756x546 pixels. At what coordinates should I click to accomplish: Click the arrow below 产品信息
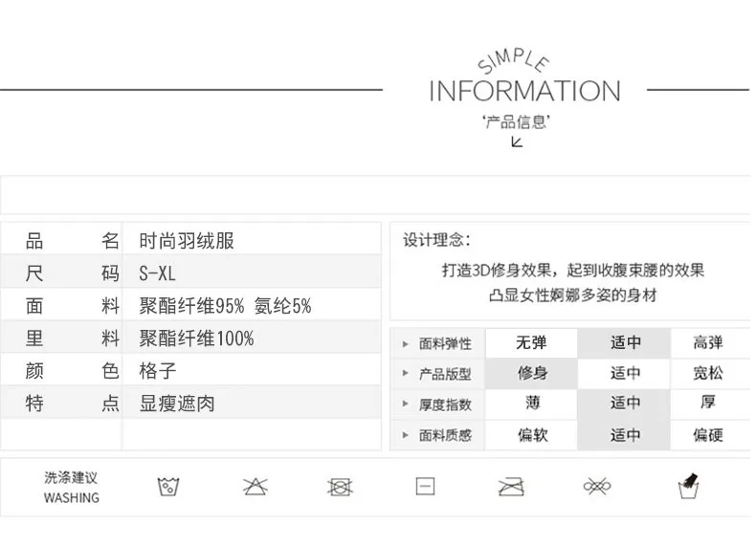pyautogui.click(x=517, y=142)
